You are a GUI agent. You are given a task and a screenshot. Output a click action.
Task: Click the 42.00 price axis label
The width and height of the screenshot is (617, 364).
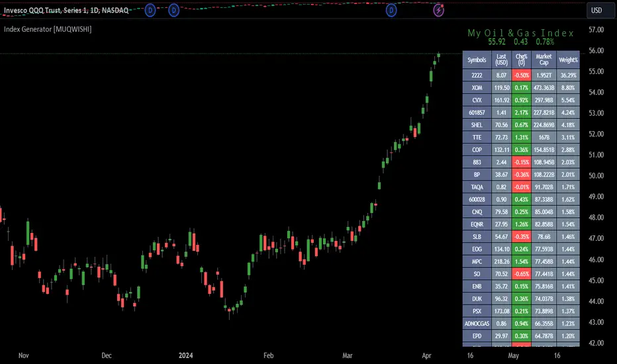coord(596,343)
